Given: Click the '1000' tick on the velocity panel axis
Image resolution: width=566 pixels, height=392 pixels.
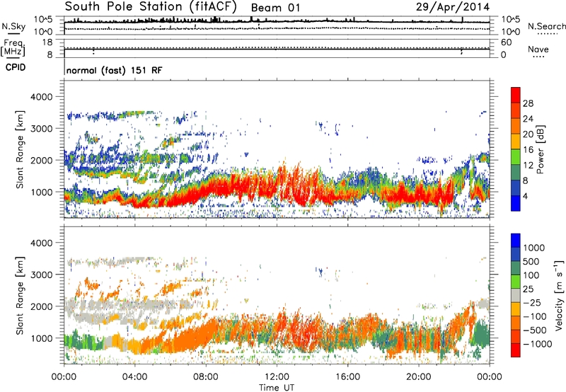Looking at the screenshot, I should point(42,338).
